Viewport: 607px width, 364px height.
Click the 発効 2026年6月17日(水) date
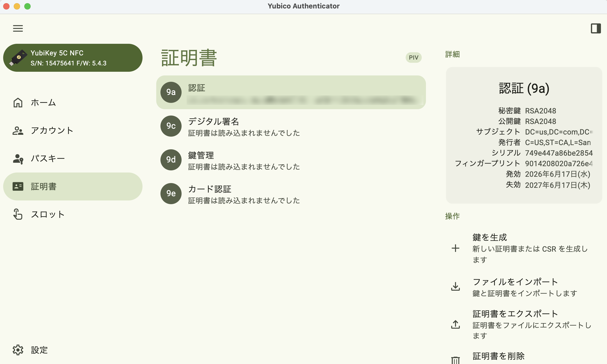(x=557, y=174)
